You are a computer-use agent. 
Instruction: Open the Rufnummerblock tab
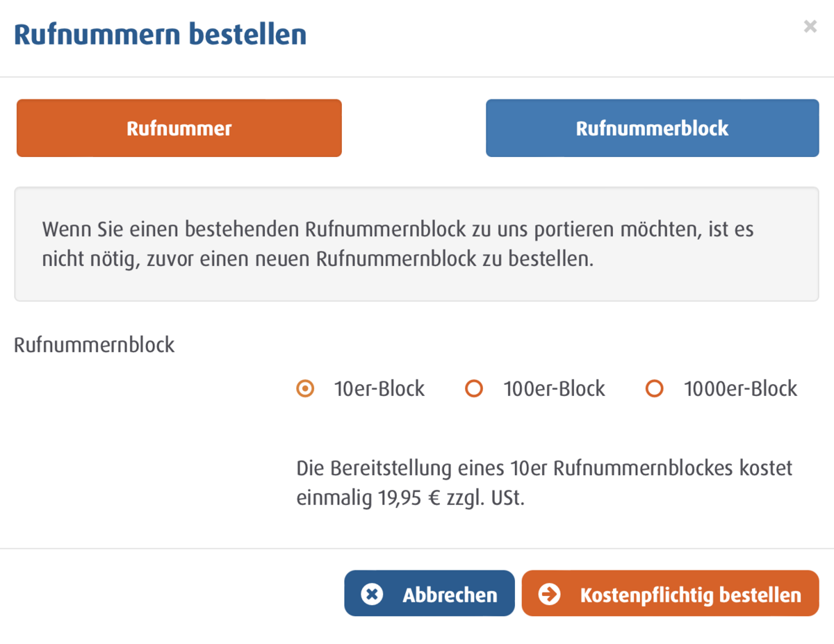coord(652,129)
